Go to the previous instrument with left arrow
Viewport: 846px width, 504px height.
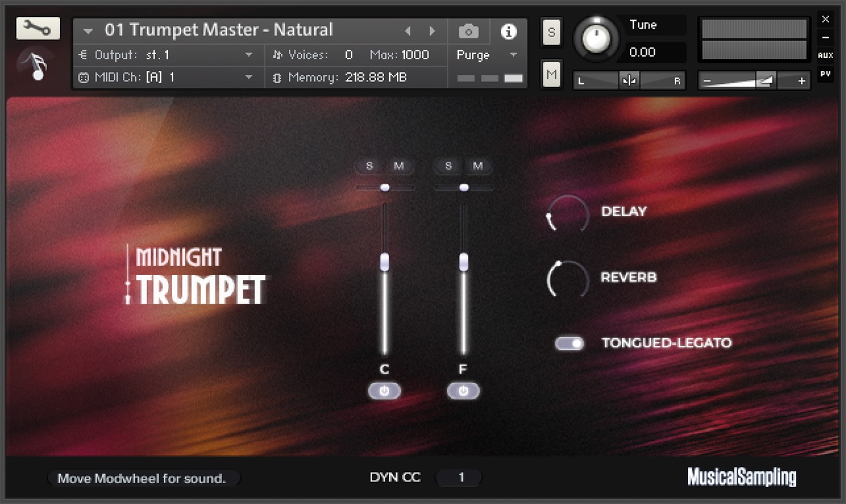point(408,31)
